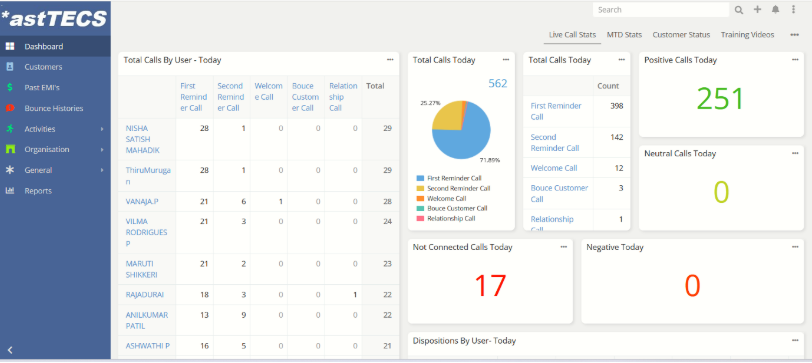Open Not Connected Calls Today options

coord(564,247)
